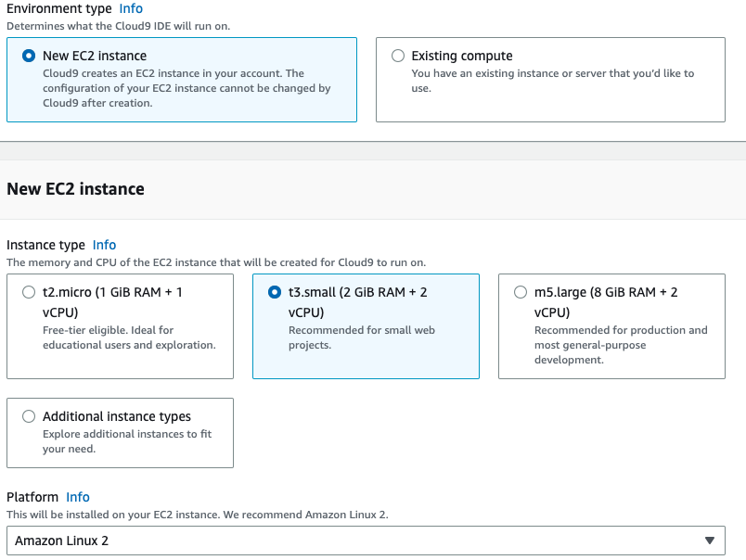Open the Info link beside Instance type
746x560 pixels.
104,245
